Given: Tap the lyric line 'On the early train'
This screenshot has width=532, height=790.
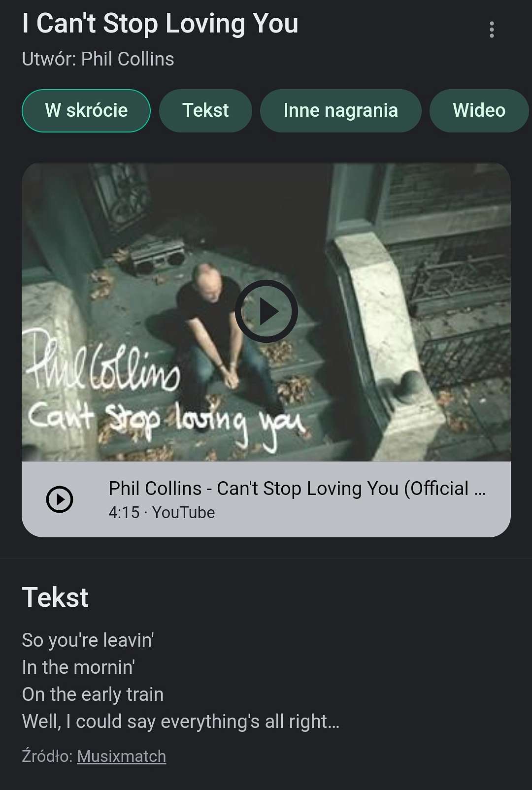Looking at the screenshot, I should coord(93,694).
